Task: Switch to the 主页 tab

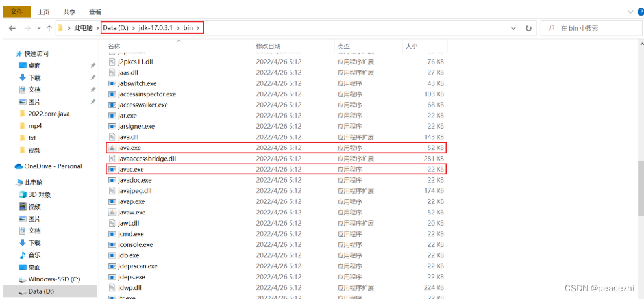Action: pyautogui.click(x=43, y=12)
